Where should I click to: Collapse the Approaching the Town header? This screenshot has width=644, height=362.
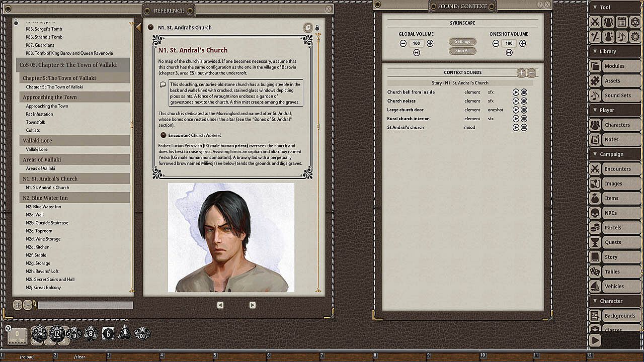tap(75, 97)
